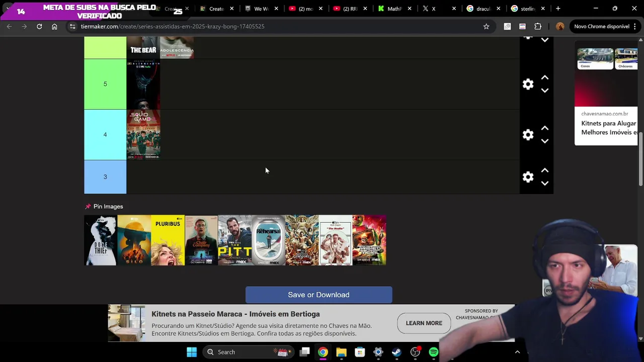Open site information icon in address bar
This screenshot has height=362, width=644.
tap(72, 26)
